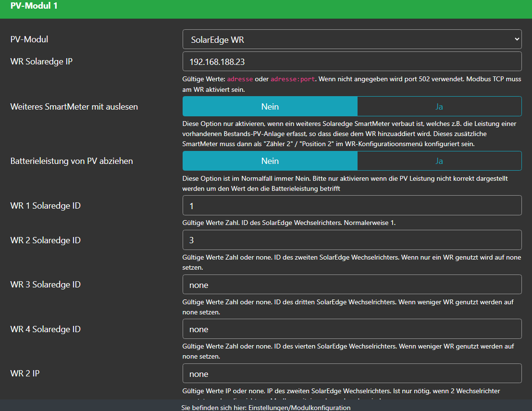Enable Ja for Batterieleistung von PV abziehen

439,161
